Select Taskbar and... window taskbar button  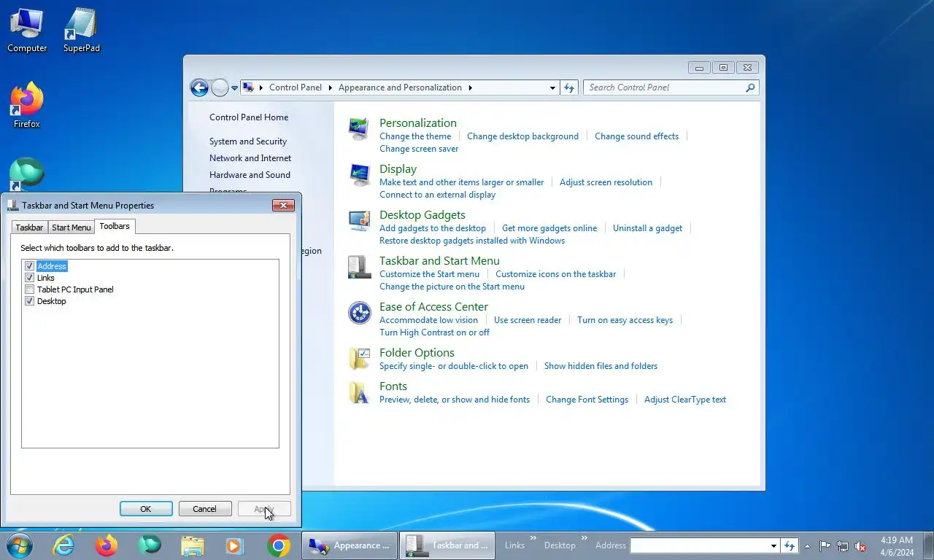click(x=447, y=545)
